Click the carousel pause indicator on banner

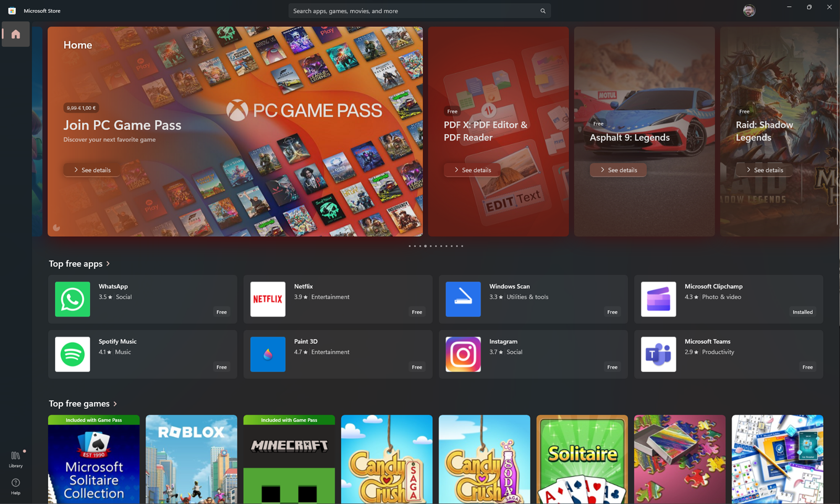(56, 228)
